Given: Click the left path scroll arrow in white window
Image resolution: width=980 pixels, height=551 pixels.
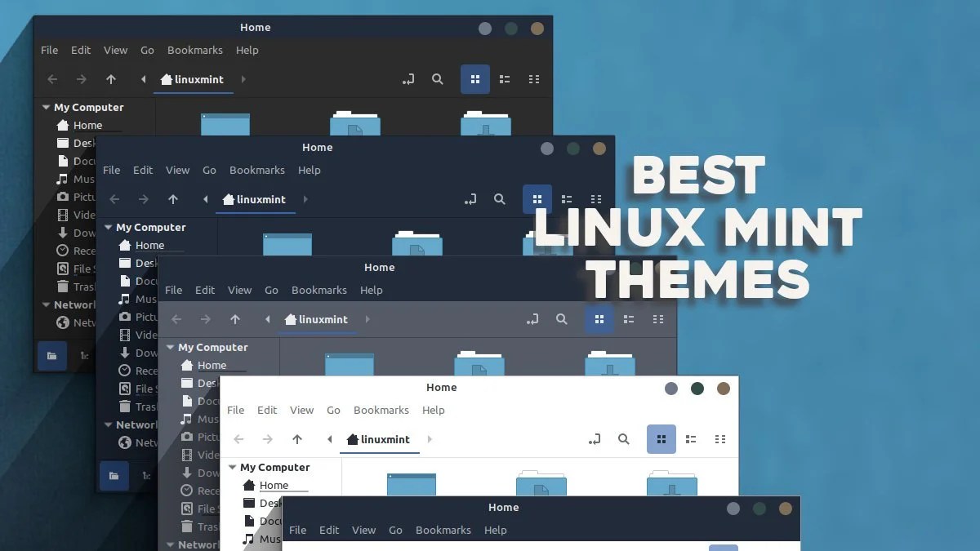Looking at the screenshot, I should [329, 439].
